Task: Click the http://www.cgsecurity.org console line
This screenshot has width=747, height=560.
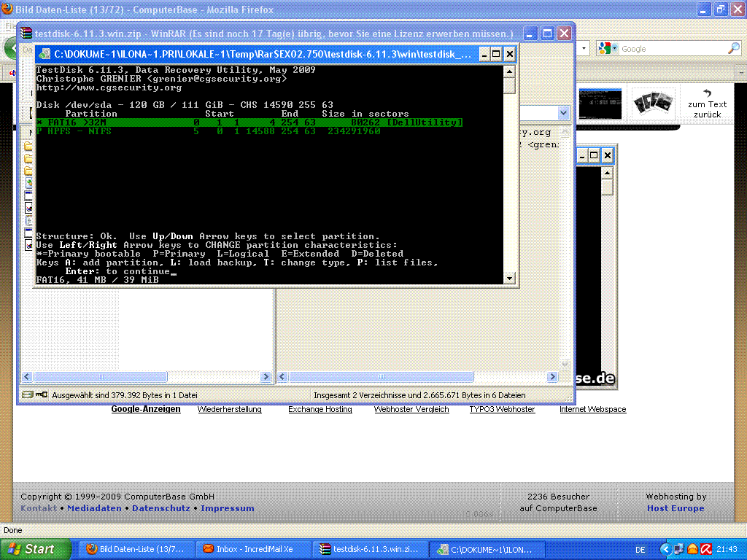Action: [109, 87]
